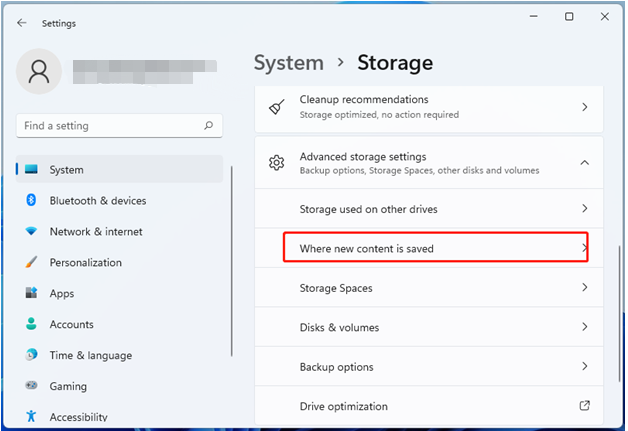The height and width of the screenshot is (431, 628).
Task: Click the Apps sidebar icon
Action: pyautogui.click(x=31, y=294)
